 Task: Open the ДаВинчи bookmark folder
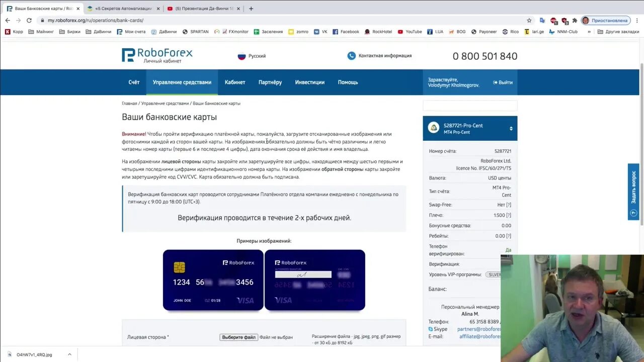99,32
